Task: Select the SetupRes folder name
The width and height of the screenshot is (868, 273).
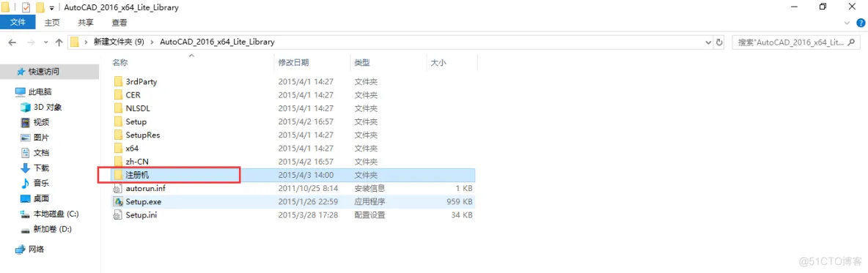Action: click(x=143, y=135)
